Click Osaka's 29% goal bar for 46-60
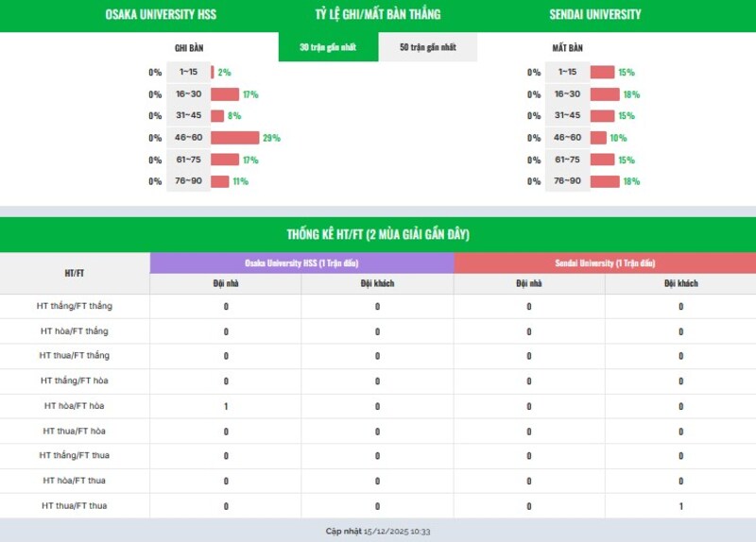756x542 pixels. point(234,138)
